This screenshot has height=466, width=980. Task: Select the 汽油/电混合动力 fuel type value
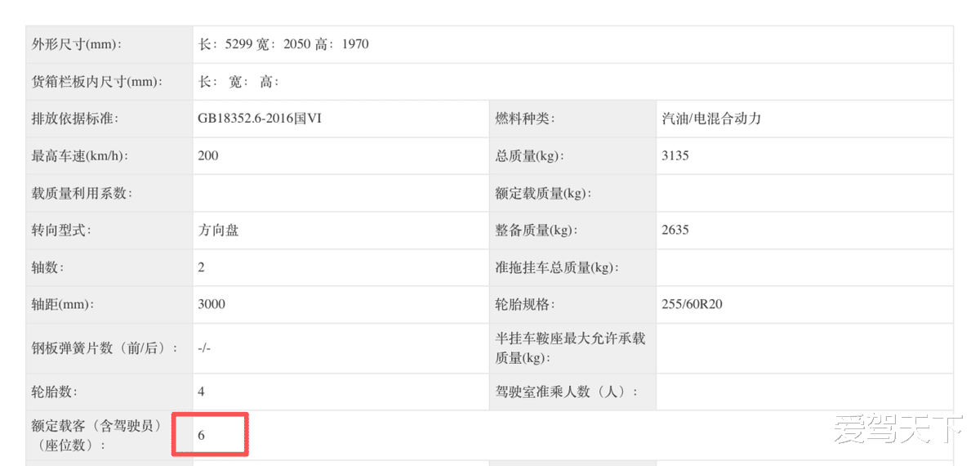click(x=711, y=119)
